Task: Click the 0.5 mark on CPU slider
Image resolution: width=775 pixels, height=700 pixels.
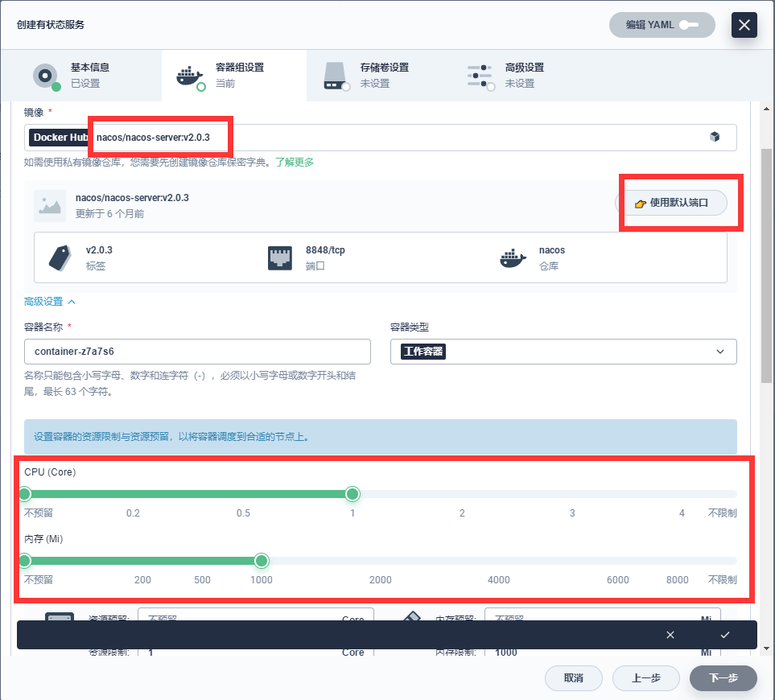Action: click(243, 513)
